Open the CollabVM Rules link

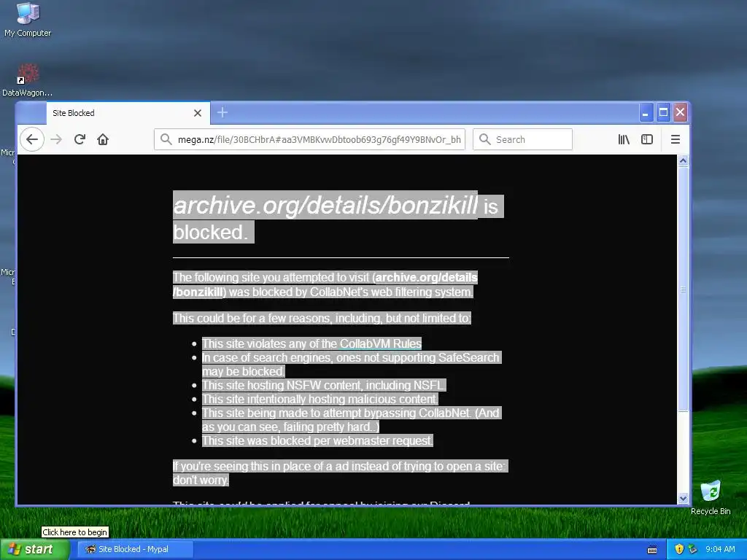tap(381, 343)
